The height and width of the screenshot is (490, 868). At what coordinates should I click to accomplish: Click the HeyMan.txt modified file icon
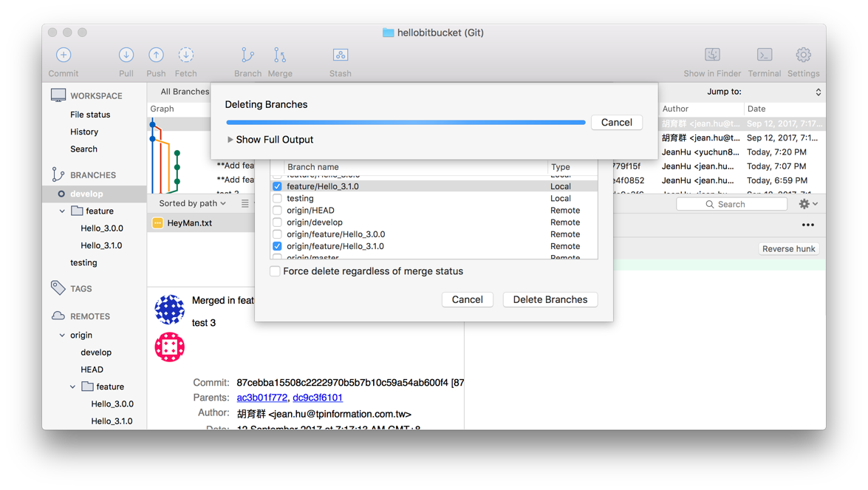pyautogui.click(x=158, y=222)
